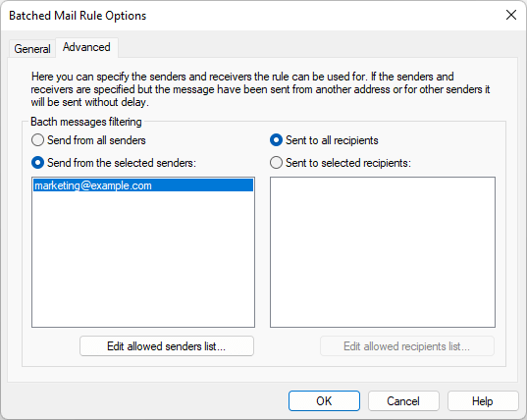The height and width of the screenshot is (420, 527).
Task: Open Help for this dialog
Action: 483,400
